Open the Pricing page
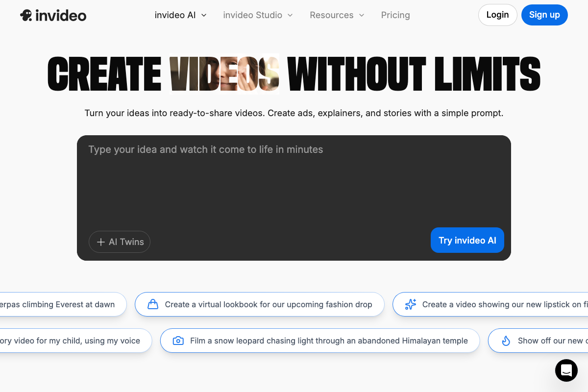The height and width of the screenshot is (392, 588). pos(395,15)
